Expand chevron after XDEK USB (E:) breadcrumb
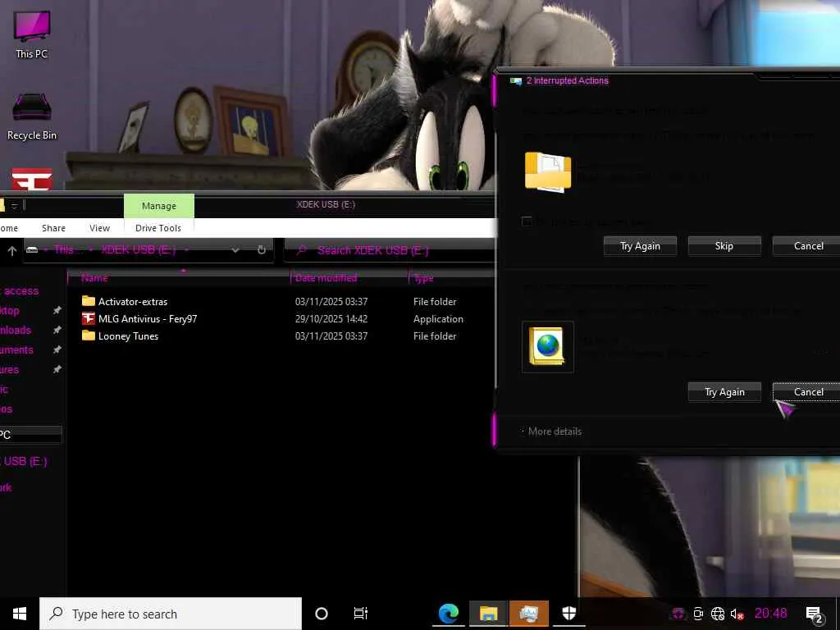 [186, 250]
